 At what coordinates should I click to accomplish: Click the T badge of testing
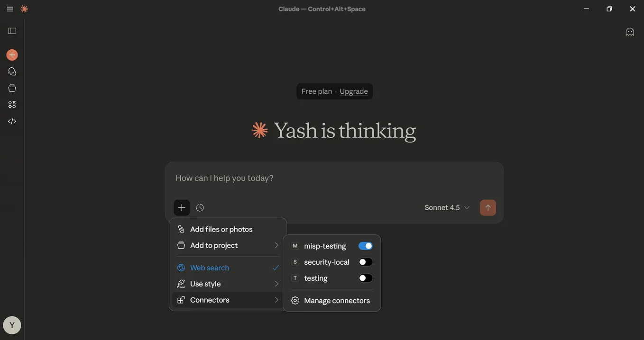click(x=295, y=278)
